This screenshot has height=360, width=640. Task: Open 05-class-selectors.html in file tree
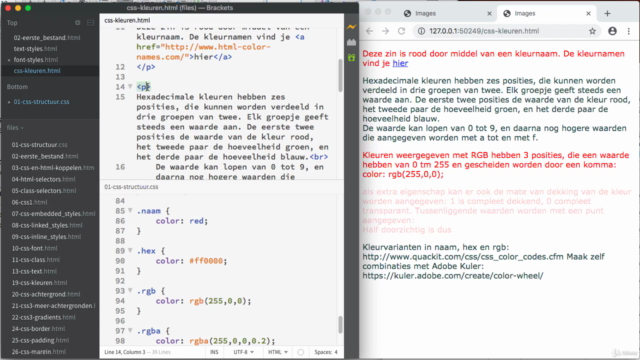(x=43, y=191)
